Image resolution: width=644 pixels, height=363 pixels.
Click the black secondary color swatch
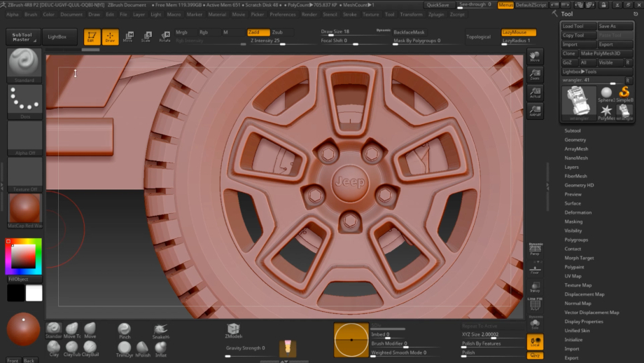coord(15,293)
